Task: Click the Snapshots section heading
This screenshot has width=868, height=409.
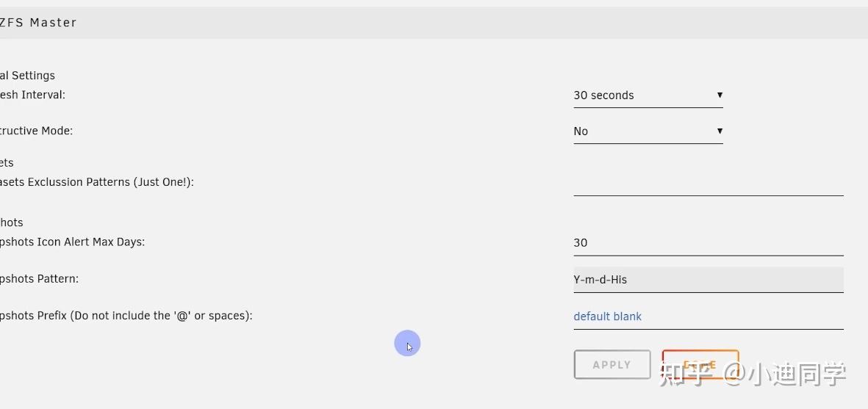Action: pyautogui.click(x=12, y=222)
